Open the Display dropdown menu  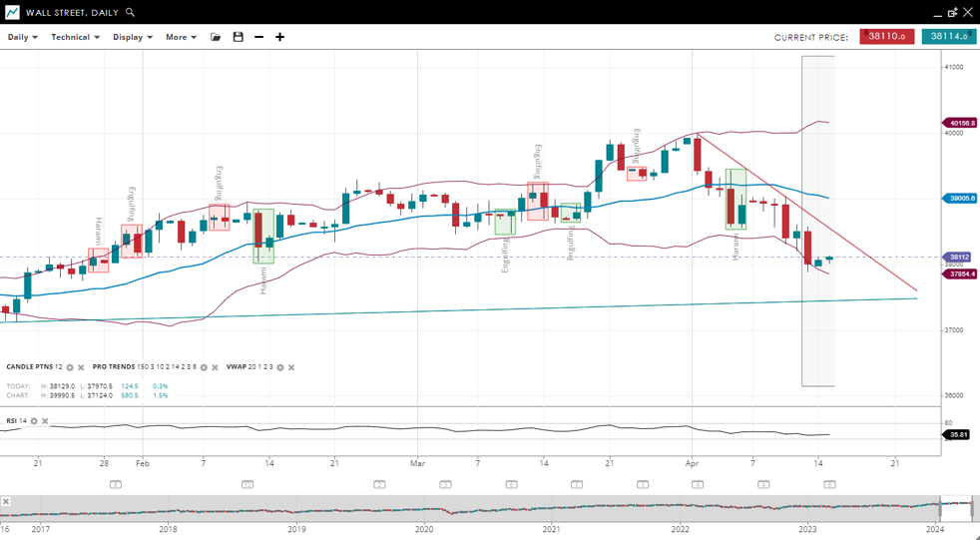(133, 37)
